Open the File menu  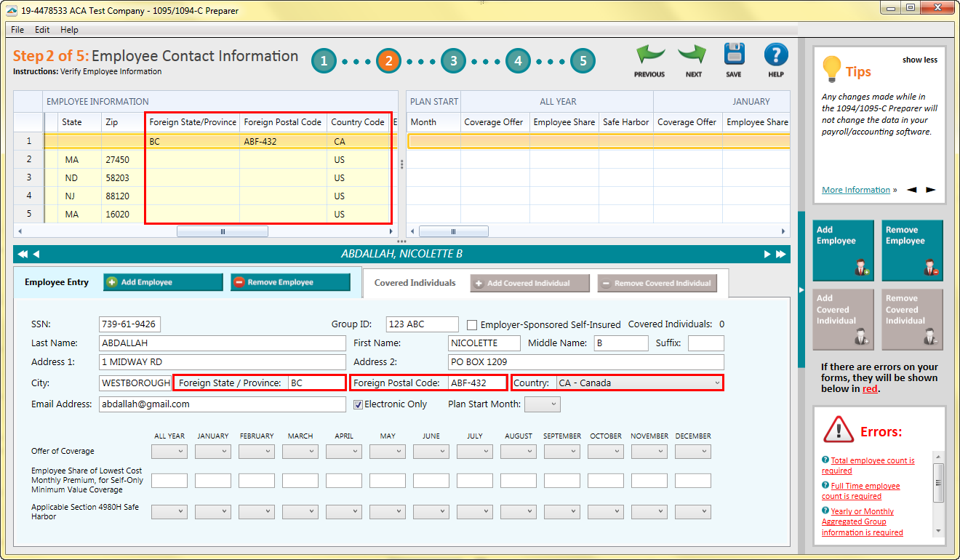tap(17, 30)
